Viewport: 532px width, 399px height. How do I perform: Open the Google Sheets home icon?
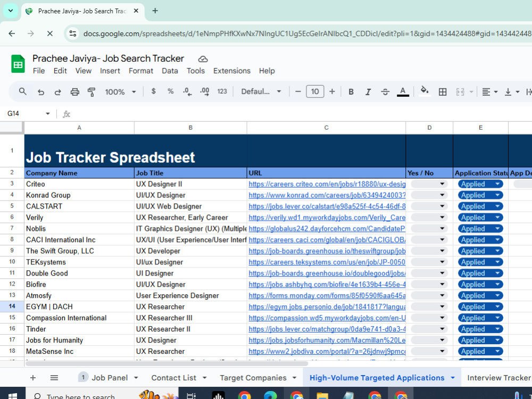[x=18, y=64]
